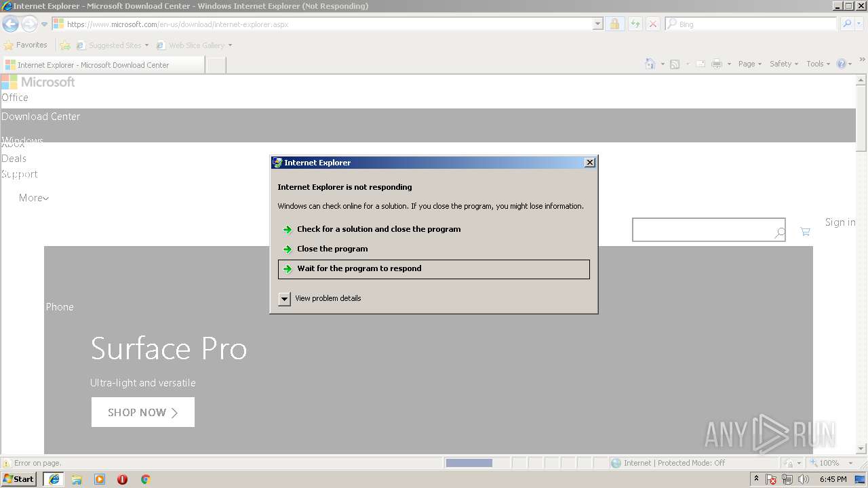Click the address bar URL field
This screenshot has height=488, width=868.
point(322,24)
